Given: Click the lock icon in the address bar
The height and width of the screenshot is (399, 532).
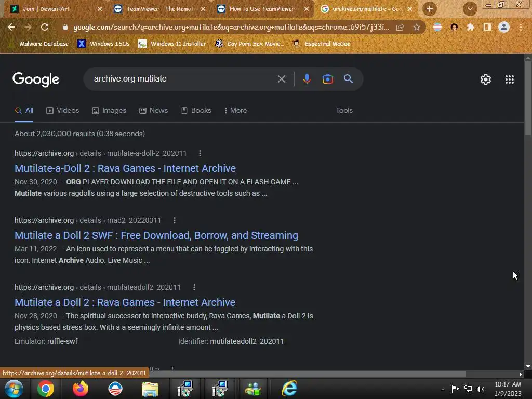Looking at the screenshot, I should [x=65, y=27].
